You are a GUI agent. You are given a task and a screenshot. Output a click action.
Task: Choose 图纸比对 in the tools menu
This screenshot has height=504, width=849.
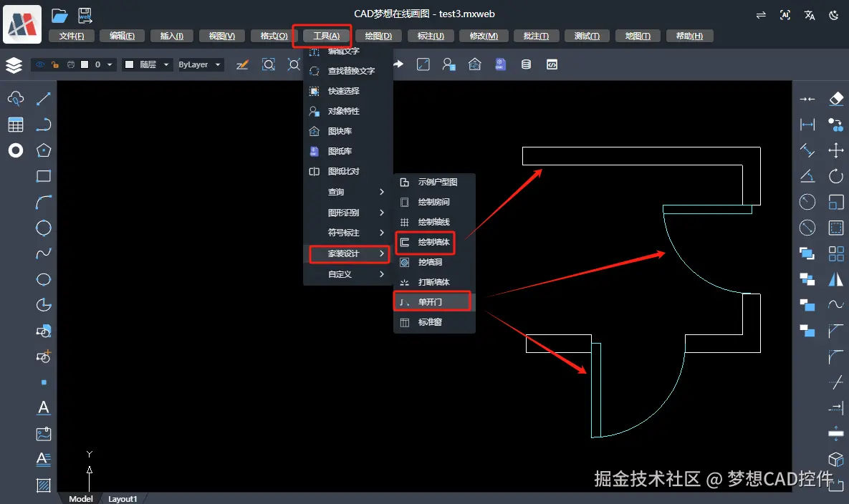(347, 171)
